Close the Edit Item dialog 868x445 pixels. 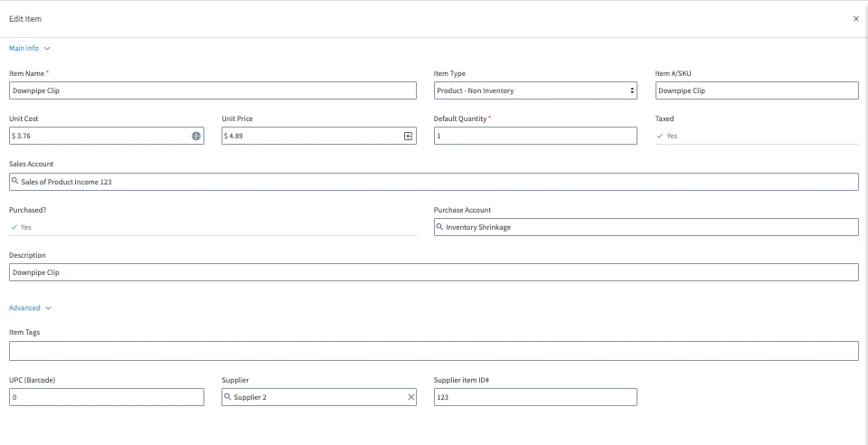pos(856,19)
